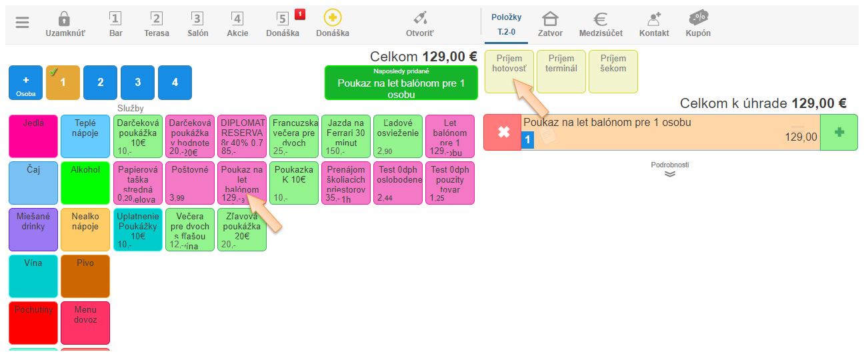Open the Terasa table area

pyautogui.click(x=157, y=23)
